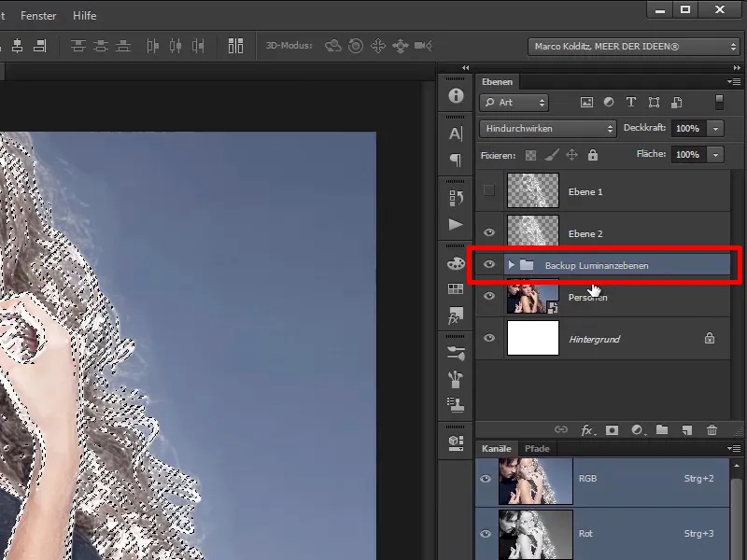Open the Hilfe menu
The height and width of the screenshot is (560, 747).
click(x=84, y=16)
